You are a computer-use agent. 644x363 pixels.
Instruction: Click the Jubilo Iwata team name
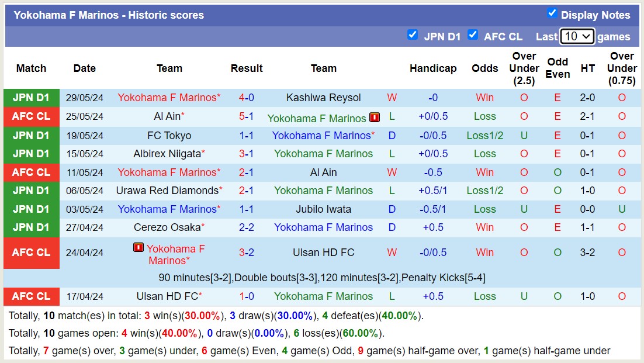click(x=324, y=209)
